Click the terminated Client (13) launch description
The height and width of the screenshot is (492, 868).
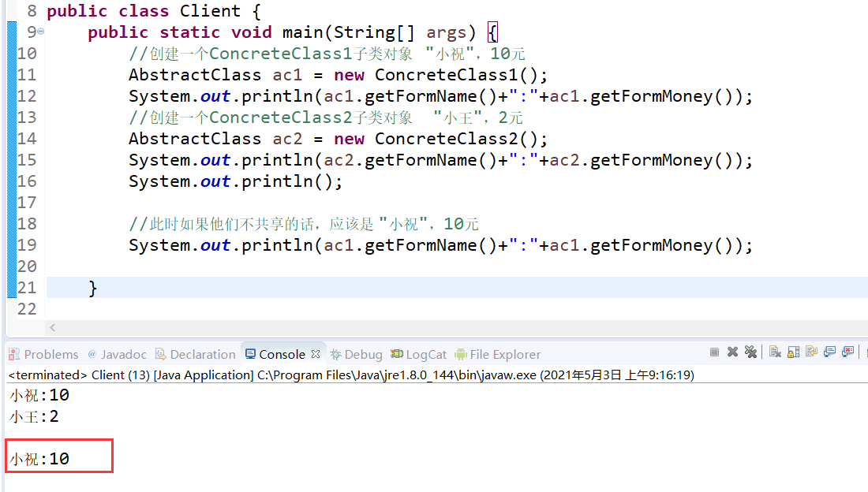click(351, 375)
